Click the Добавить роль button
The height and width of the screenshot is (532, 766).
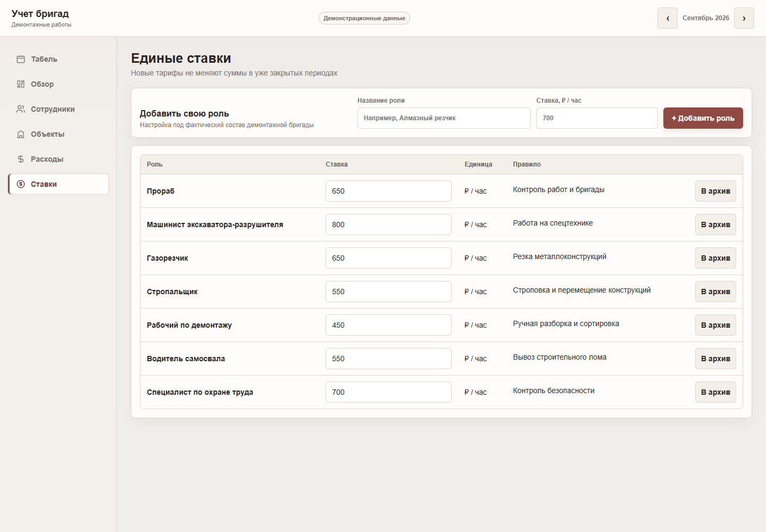click(703, 118)
